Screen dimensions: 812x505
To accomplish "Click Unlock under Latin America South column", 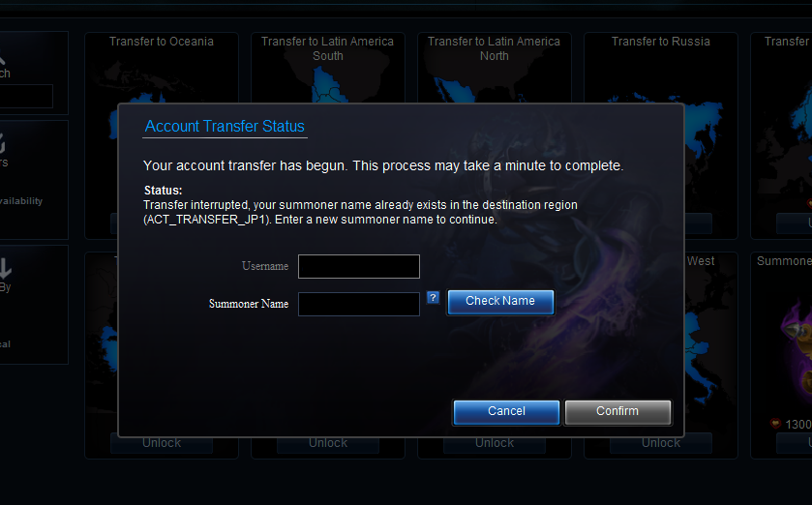I will click(328, 443).
